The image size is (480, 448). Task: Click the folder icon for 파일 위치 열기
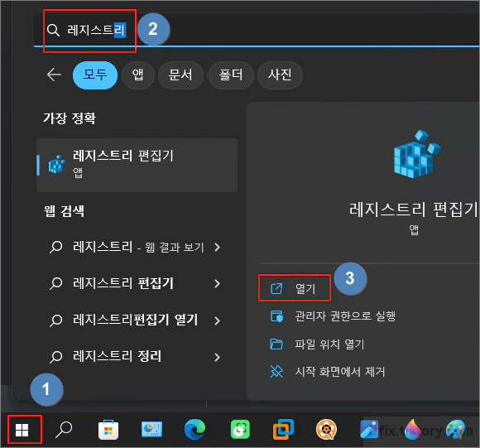pos(276,344)
